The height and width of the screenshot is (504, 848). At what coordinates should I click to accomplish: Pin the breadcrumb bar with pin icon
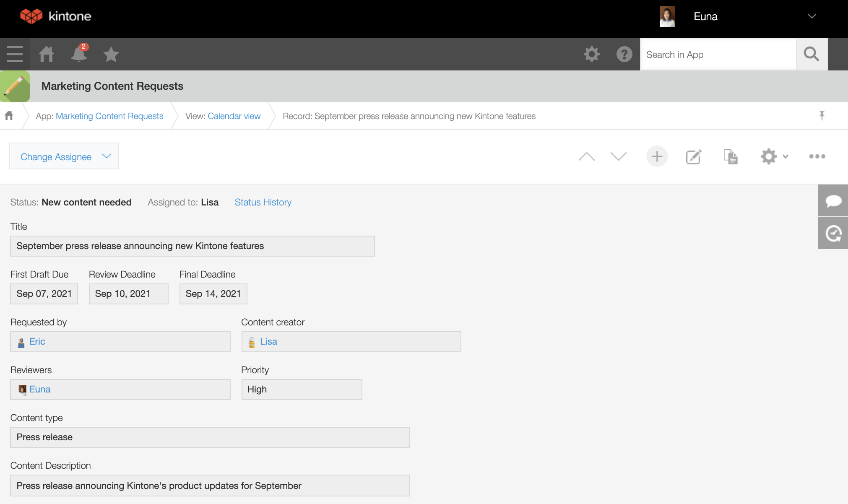coord(822,115)
